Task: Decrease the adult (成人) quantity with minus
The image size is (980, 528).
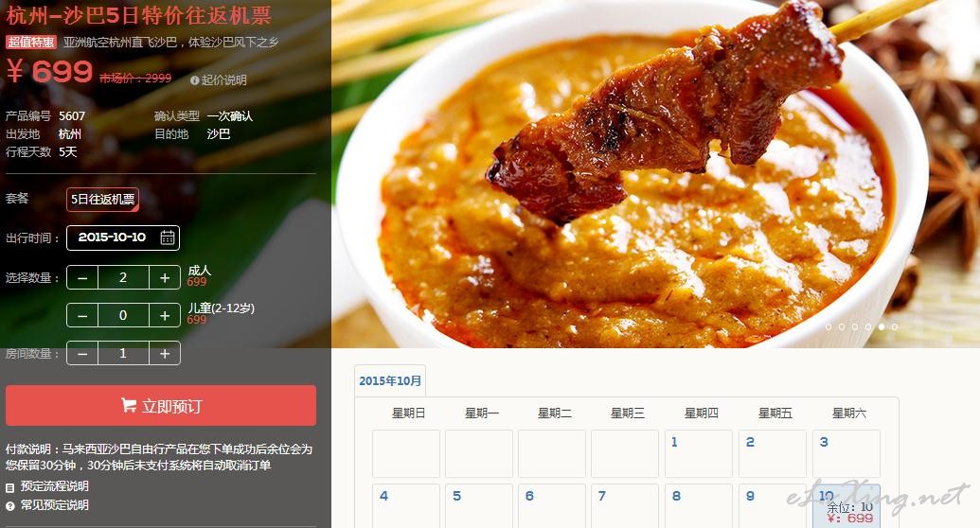Action: click(x=82, y=278)
